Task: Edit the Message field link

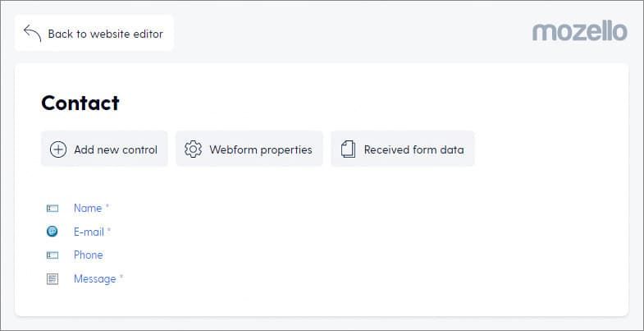Action: pyautogui.click(x=95, y=278)
